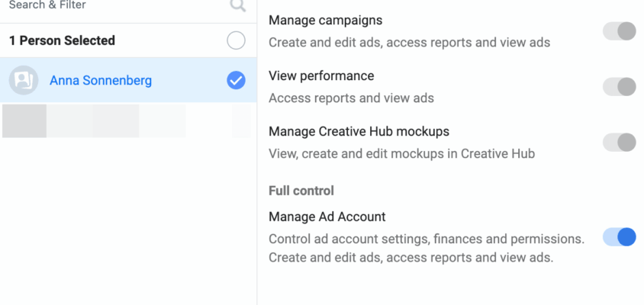Screen dimensions: 644x305
Task: Click the Manage campaigns permission title
Action: coord(326,21)
